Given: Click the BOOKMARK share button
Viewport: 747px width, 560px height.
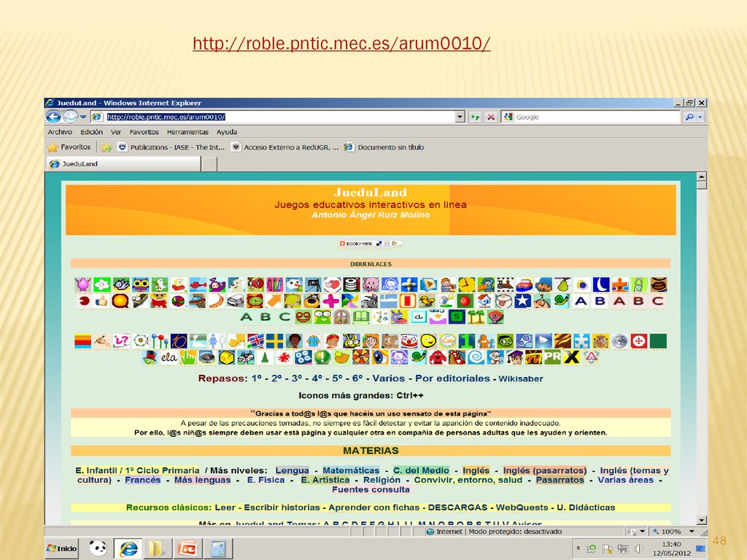Looking at the screenshot, I should (371, 244).
